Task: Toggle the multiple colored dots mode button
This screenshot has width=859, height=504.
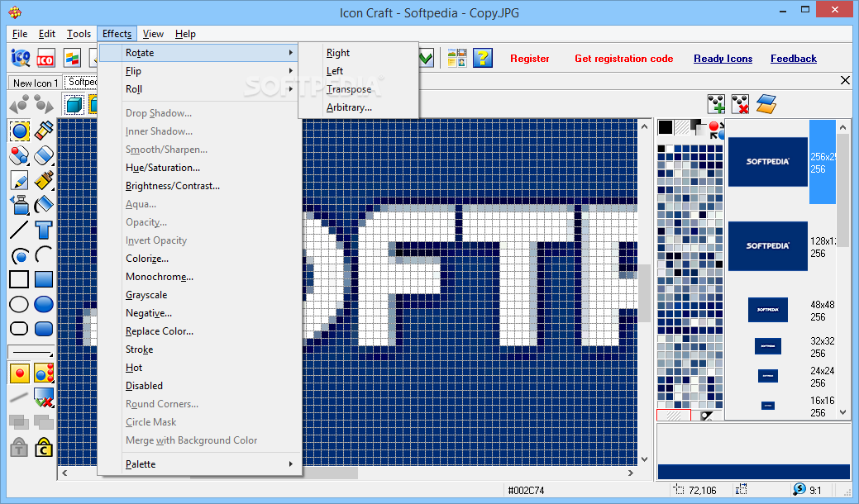Action: click(x=44, y=373)
